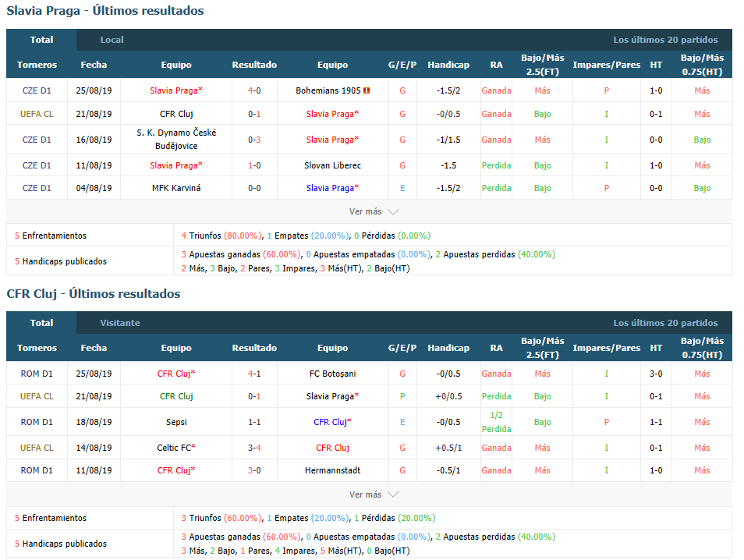
Task: Click '1/2 Perdida' RA cell in Sepsi row
Action: click(496, 422)
